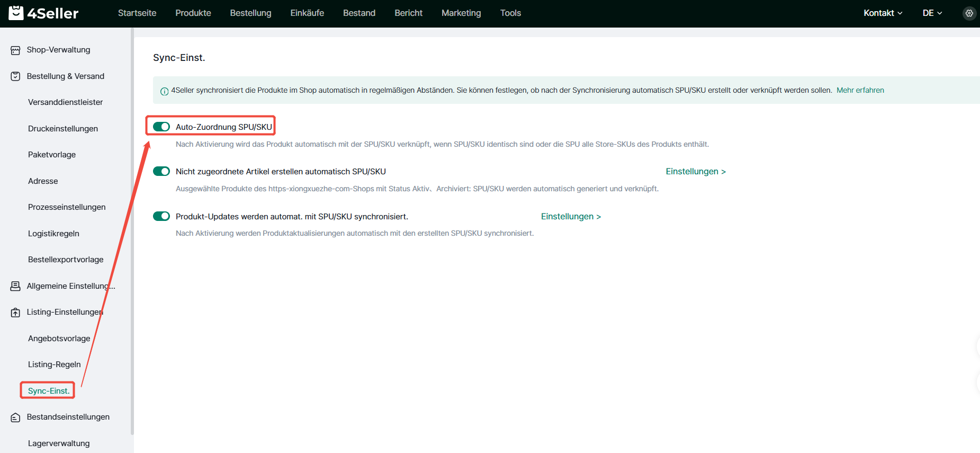The width and height of the screenshot is (980, 453).
Task: Click the Auto-Zuordnung SPU/SKU label
Action: point(224,127)
